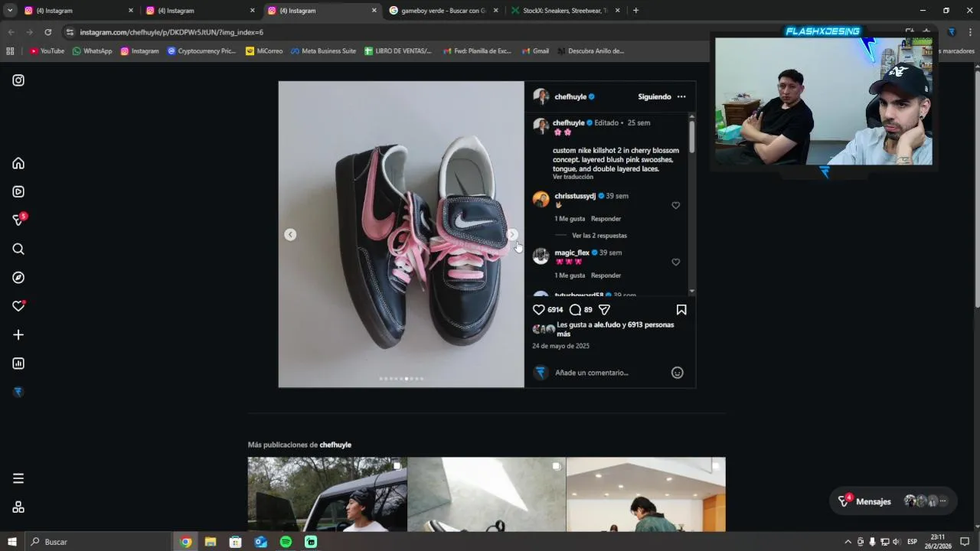Open chrisstussydj's profile from comment

click(575, 196)
